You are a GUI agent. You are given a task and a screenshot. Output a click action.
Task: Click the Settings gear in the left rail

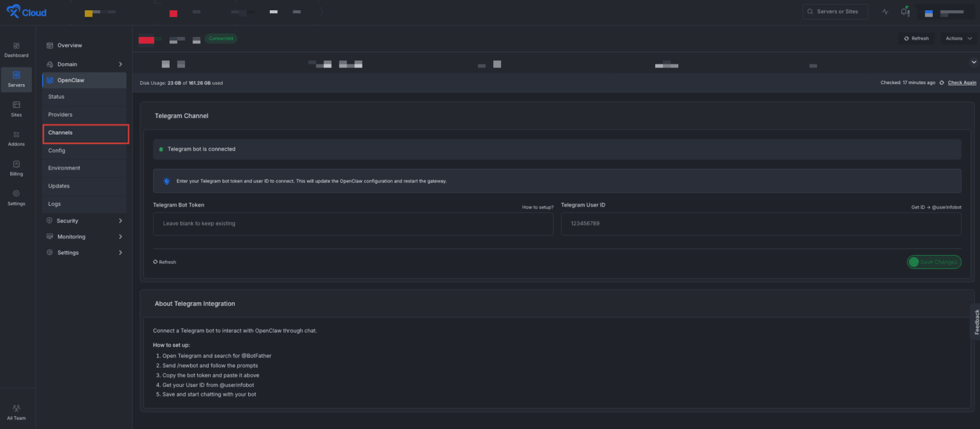17,198
